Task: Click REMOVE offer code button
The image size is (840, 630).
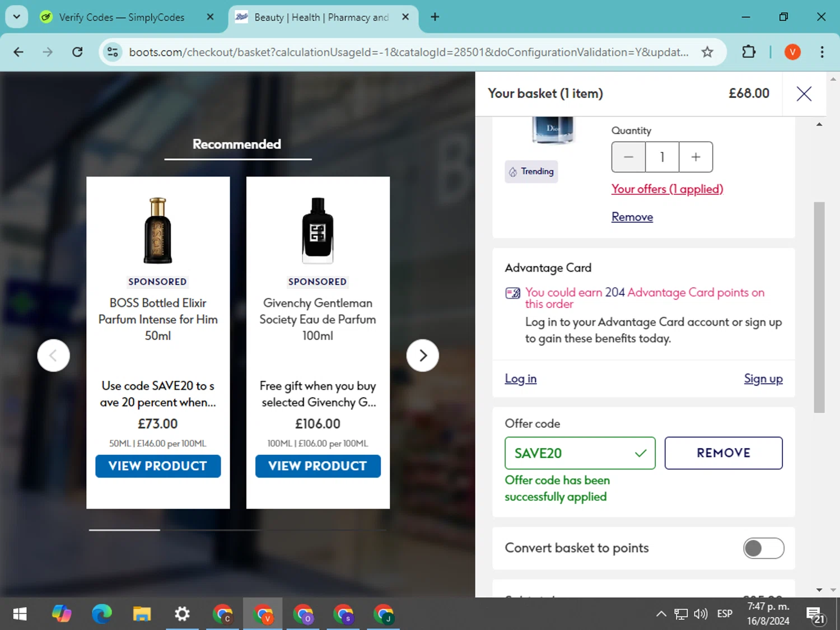Action: tap(724, 453)
